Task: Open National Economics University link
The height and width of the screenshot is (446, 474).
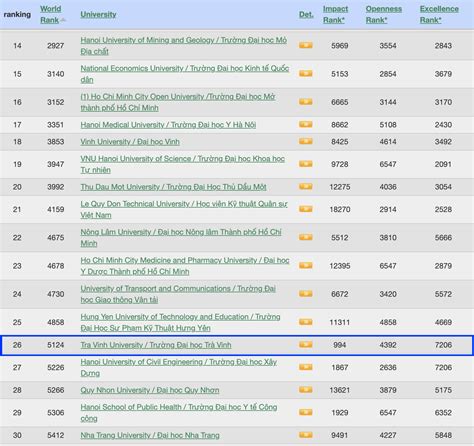Action: (x=185, y=74)
